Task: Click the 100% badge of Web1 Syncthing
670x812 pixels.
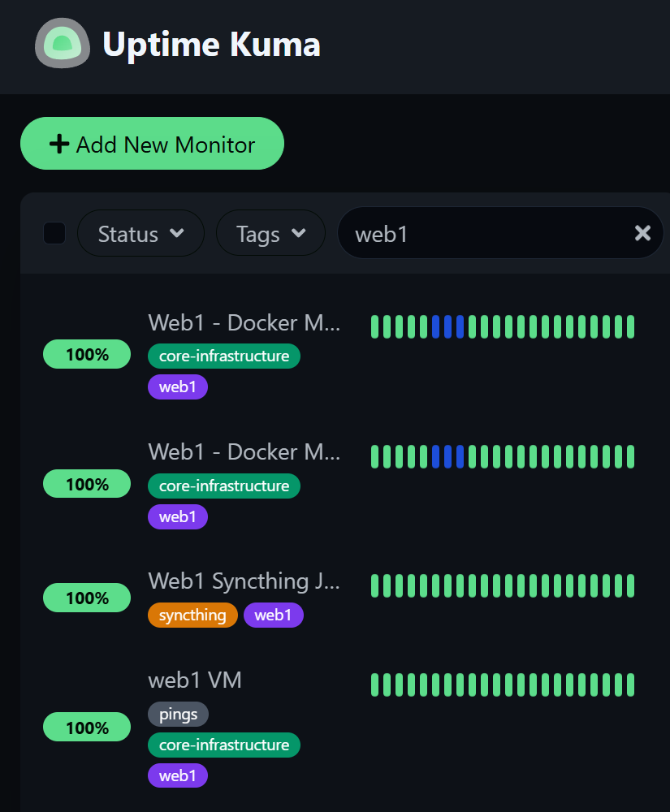Action: (x=87, y=598)
